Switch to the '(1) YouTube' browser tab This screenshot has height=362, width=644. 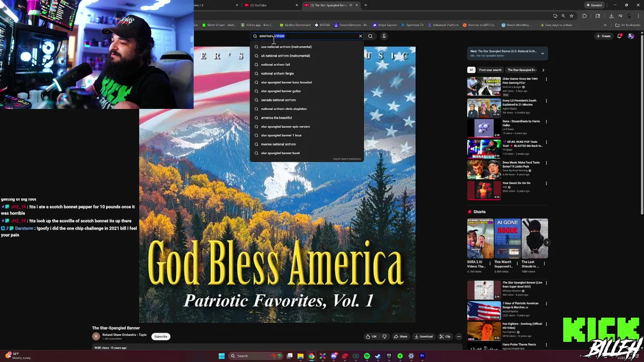point(270,5)
